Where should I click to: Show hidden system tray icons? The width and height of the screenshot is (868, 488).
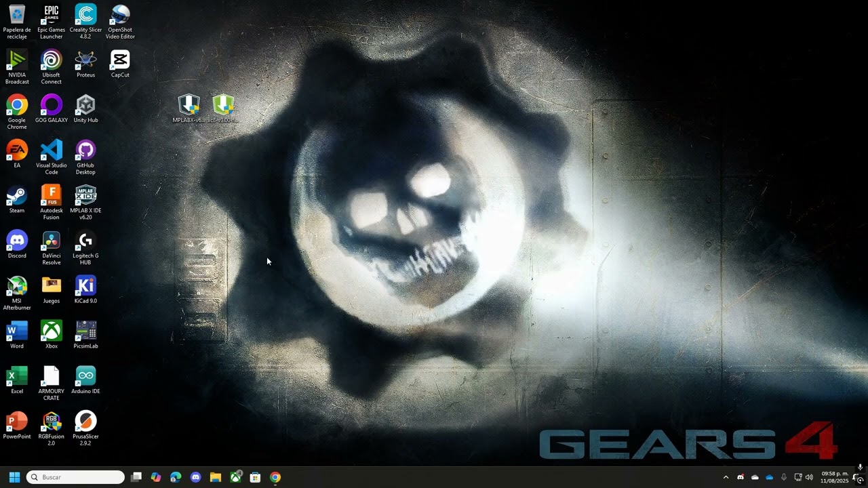click(x=726, y=477)
